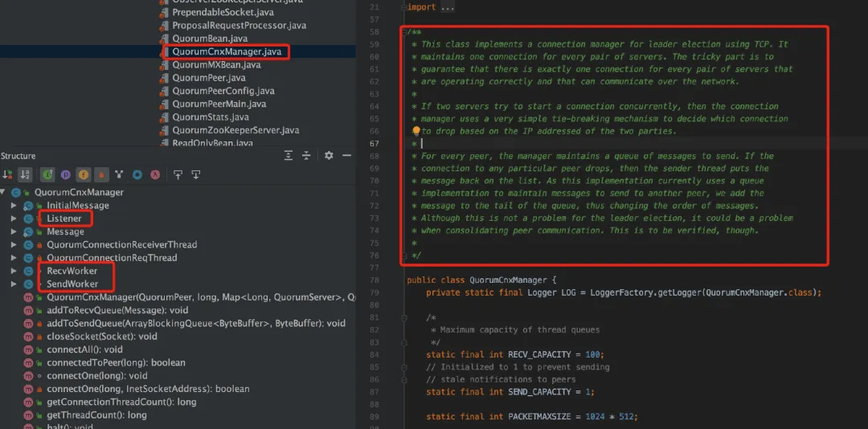This screenshot has width=868, height=429.
Task: Select getConnectionThreadCount(): long method
Action: (x=122, y=402)
